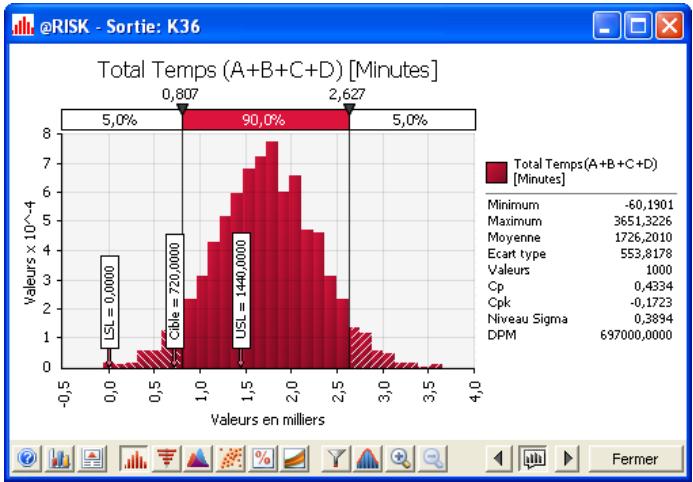Click the red legend color swatch
The image size is (693, 482).
pos(496,172)
